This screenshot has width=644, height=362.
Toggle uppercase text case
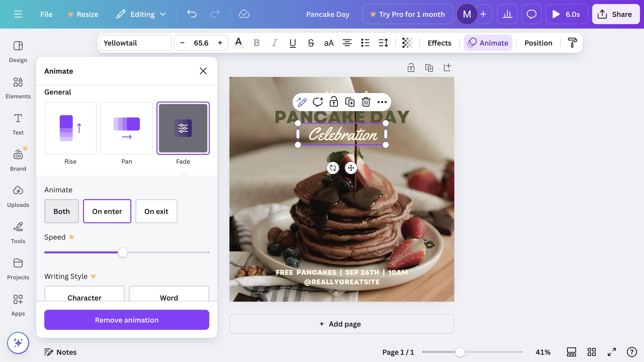[329, 43]
